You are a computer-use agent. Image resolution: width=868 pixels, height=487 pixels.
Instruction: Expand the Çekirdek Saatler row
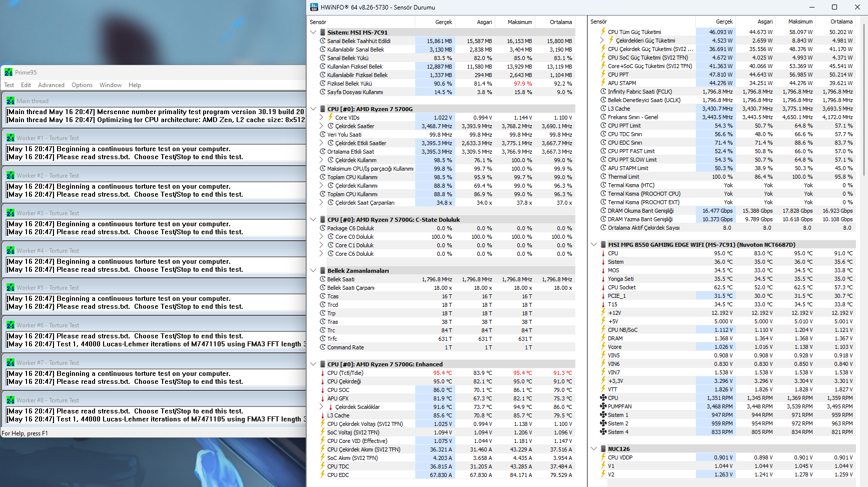click(322, 126)
